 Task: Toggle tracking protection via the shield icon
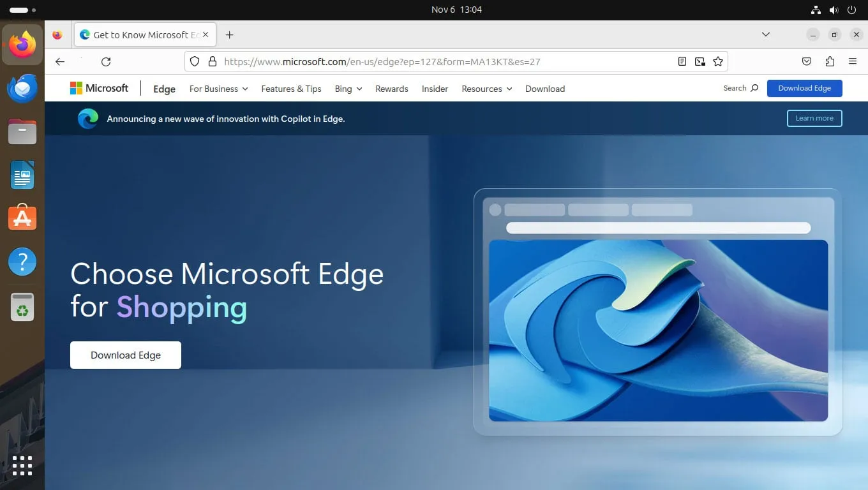195,61
